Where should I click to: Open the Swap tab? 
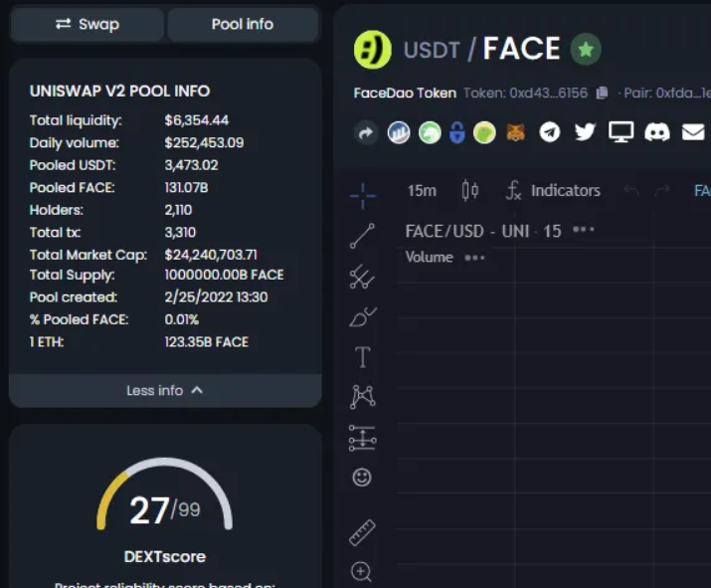88,24
